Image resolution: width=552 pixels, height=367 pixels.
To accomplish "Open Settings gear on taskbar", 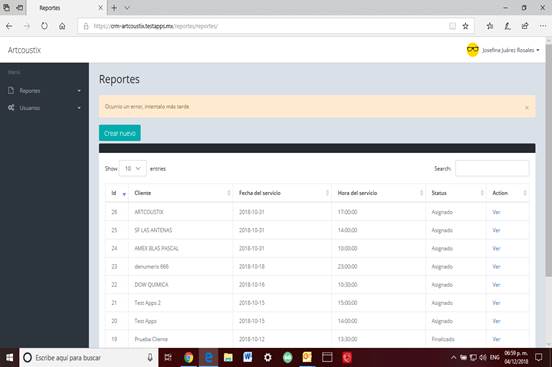I will pos(268,357).
